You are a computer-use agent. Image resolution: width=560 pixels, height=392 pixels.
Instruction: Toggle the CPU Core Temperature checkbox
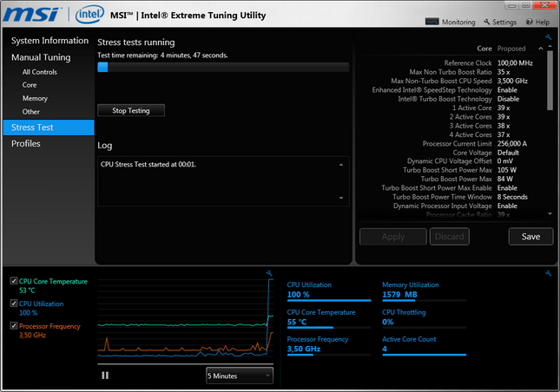[x=14, y=281]
